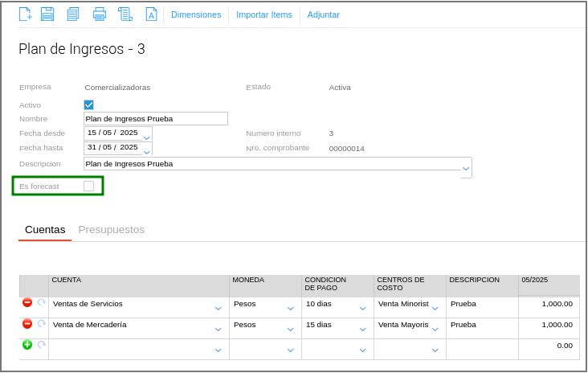Switch to the Presupuestos tab
588x373 pixels.
(x=112, y=230)
